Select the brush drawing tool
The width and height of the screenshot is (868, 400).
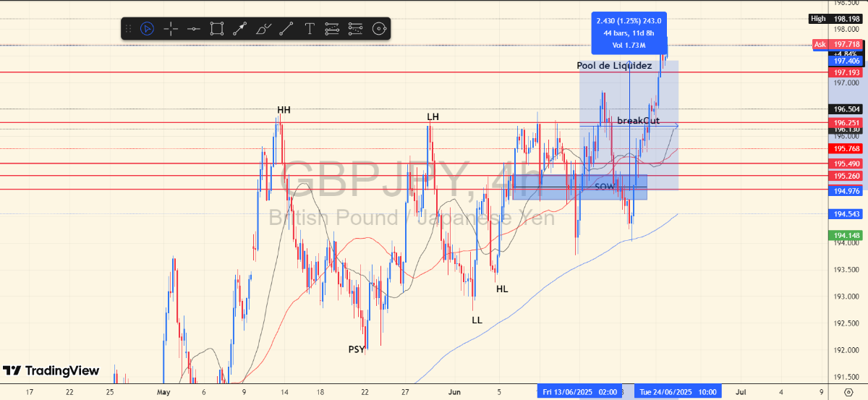click(263, 29)
